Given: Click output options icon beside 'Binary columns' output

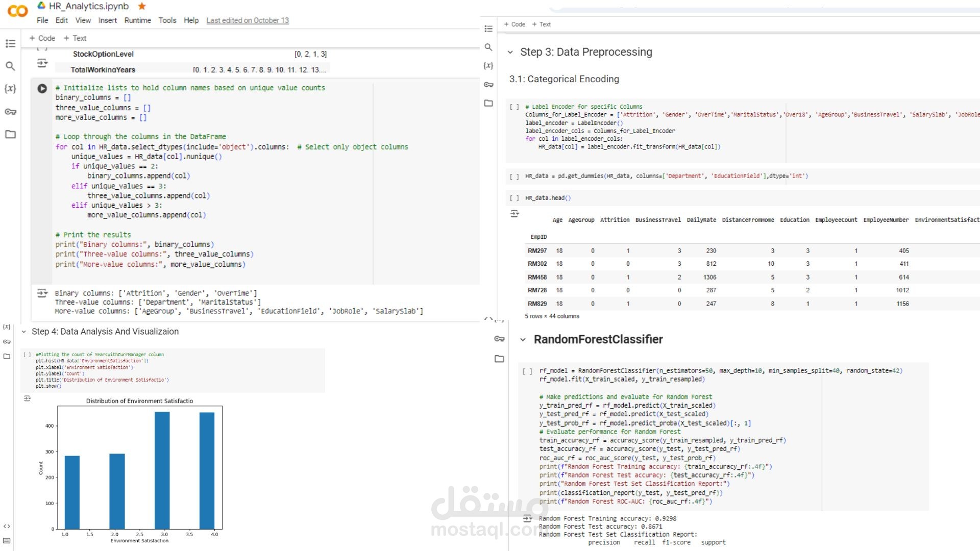Looking at the screenshot, I should 42,293.
